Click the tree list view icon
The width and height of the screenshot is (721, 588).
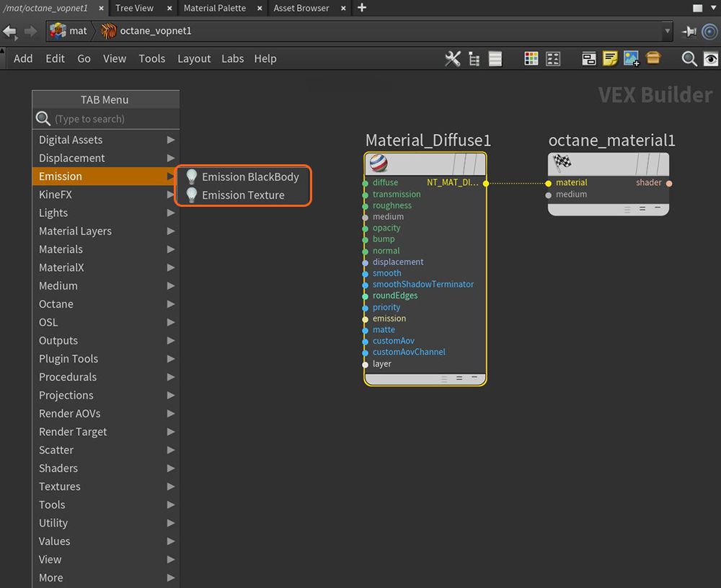474,59
